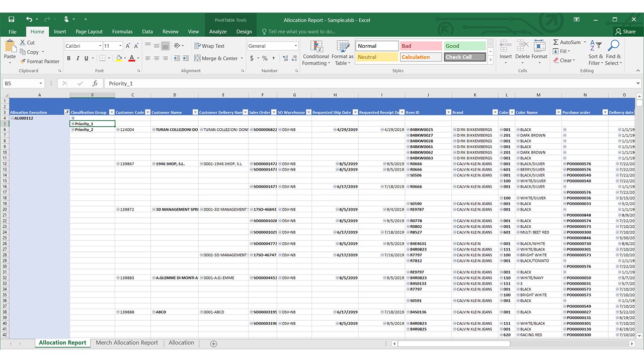This screenshot has width=644, height=362.
Task: Click Center alignment icon
Action: click(x=156, y=58)
